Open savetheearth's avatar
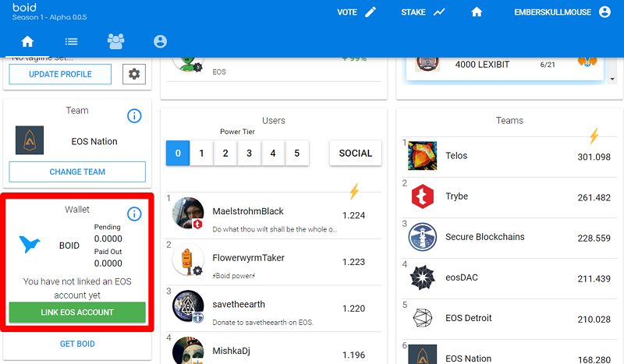 (x=188, y=306)
